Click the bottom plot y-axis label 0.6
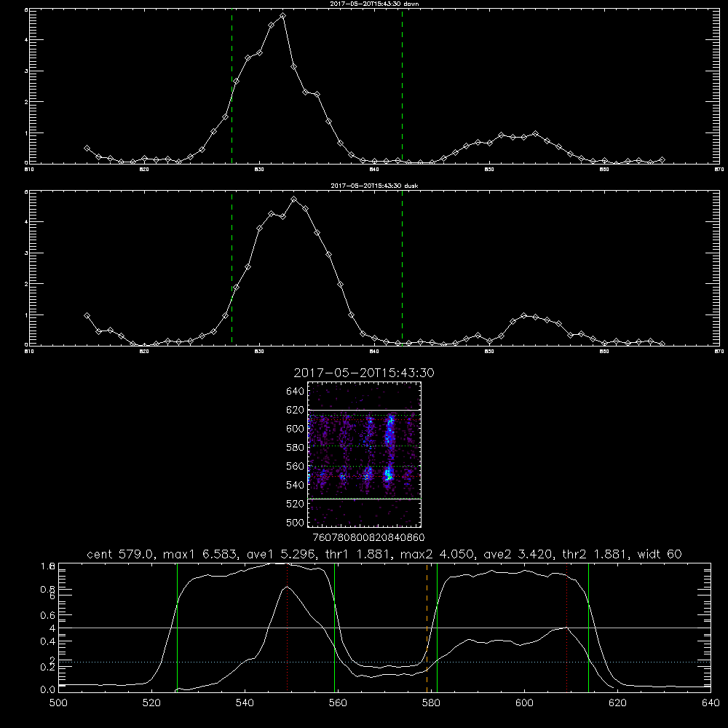 47,615
